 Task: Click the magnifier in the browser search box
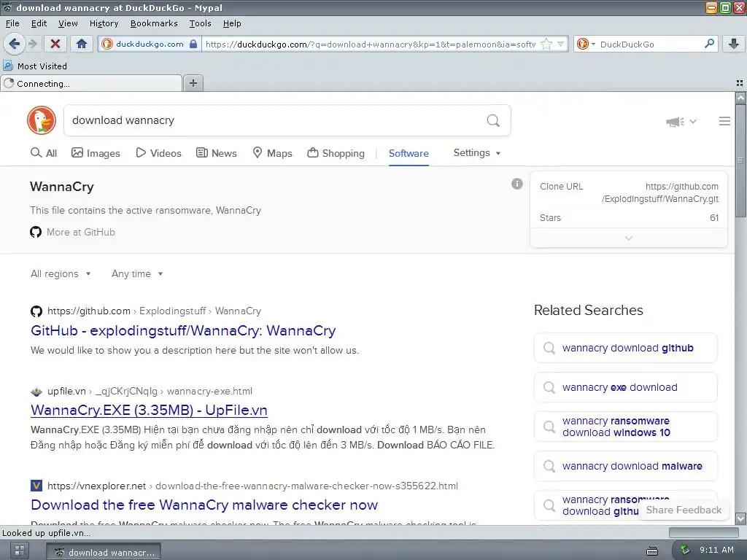(709, 44)
